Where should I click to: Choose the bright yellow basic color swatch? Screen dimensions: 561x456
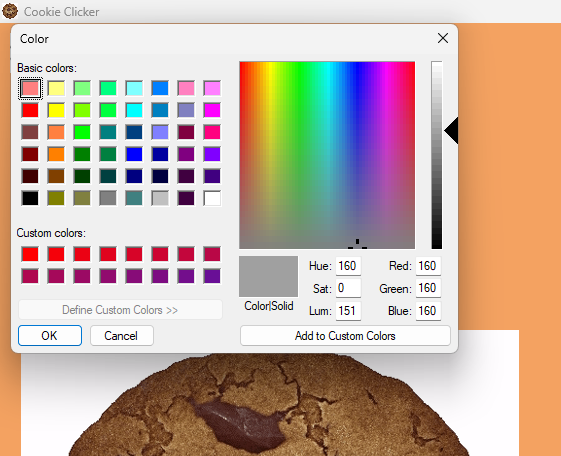coord(56,110)
